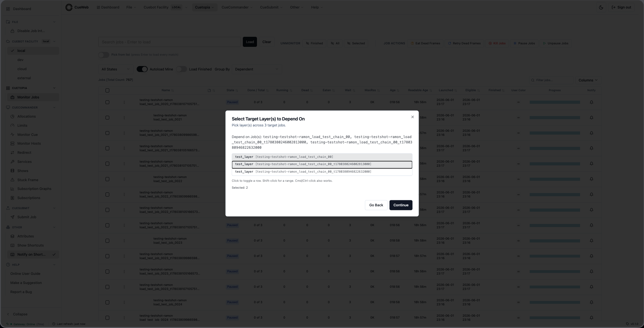
Task: Check the select-all jobs header checkbox
Action: (x=107, y=91)
